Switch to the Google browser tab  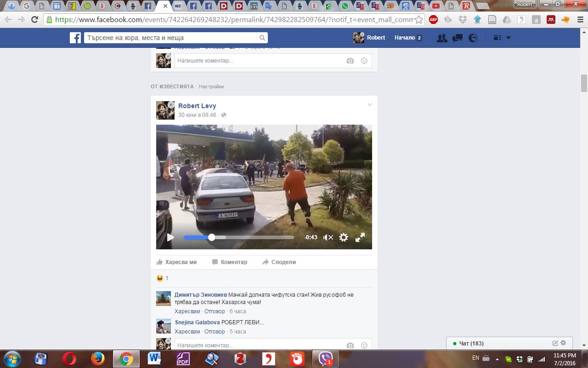tap(26, 6)
